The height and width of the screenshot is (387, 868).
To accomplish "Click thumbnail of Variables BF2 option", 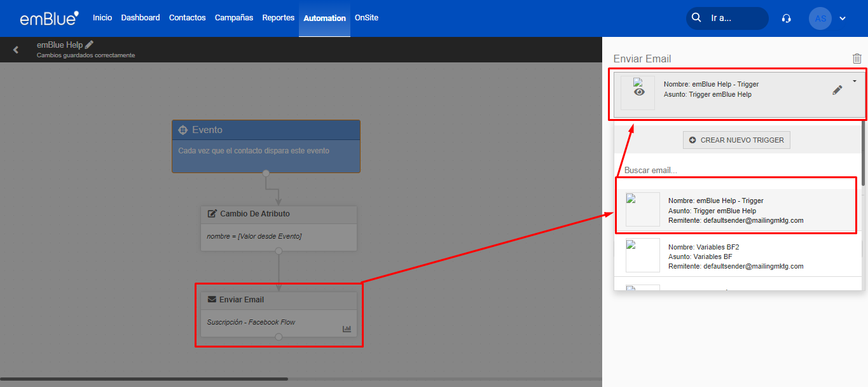I will point(643,255).
